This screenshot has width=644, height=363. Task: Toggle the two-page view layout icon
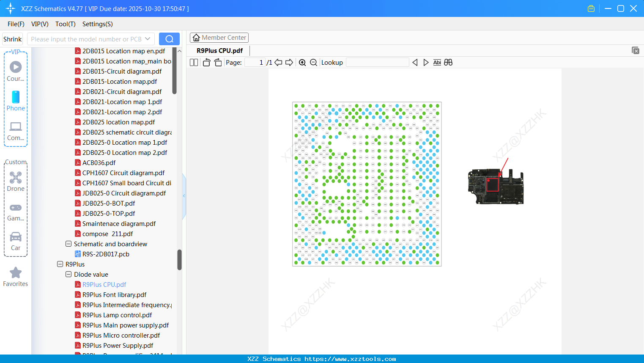click(x=194, y=63)
